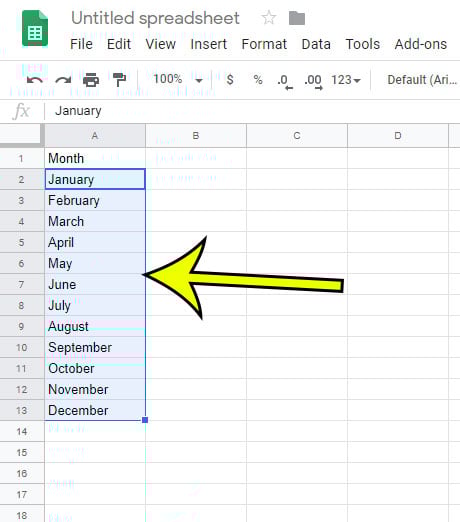The width and height of the screenshot is (460, 522).
Task: Select row 14 header
Action: 22,431
